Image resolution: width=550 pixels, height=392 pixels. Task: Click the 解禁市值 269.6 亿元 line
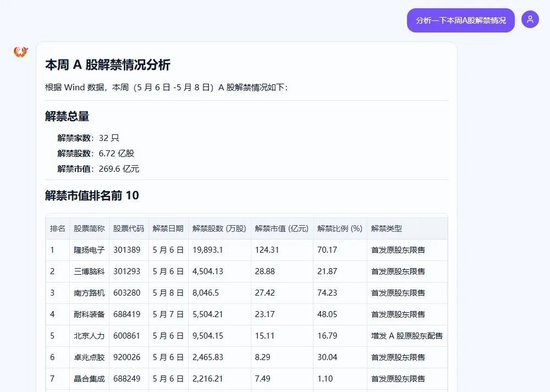pyautogui.click(x=98, y=169)
